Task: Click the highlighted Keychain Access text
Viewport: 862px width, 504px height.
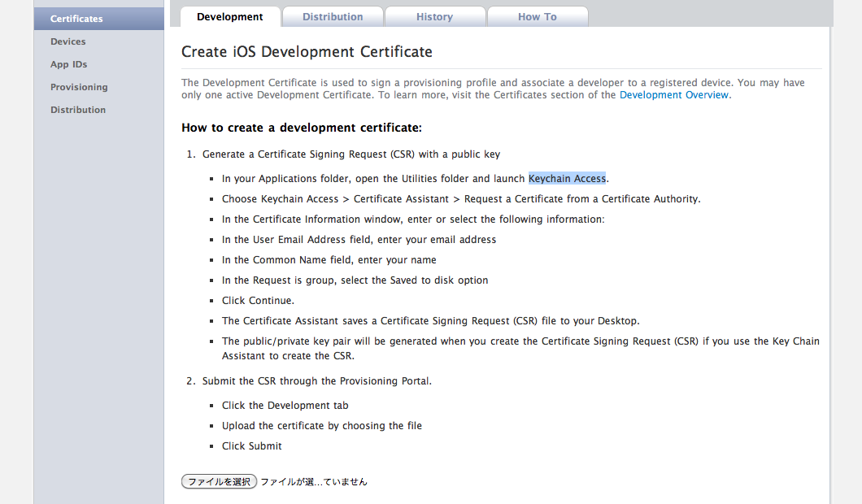Action: 567,179
